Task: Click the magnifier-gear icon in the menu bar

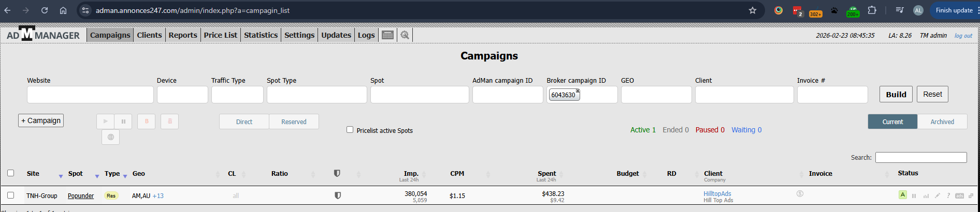Action: 405,35
